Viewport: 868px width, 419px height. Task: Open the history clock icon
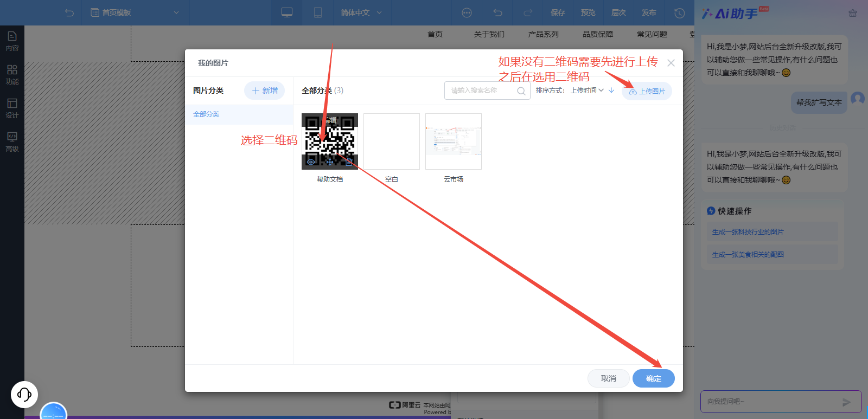tap(679, 12)
